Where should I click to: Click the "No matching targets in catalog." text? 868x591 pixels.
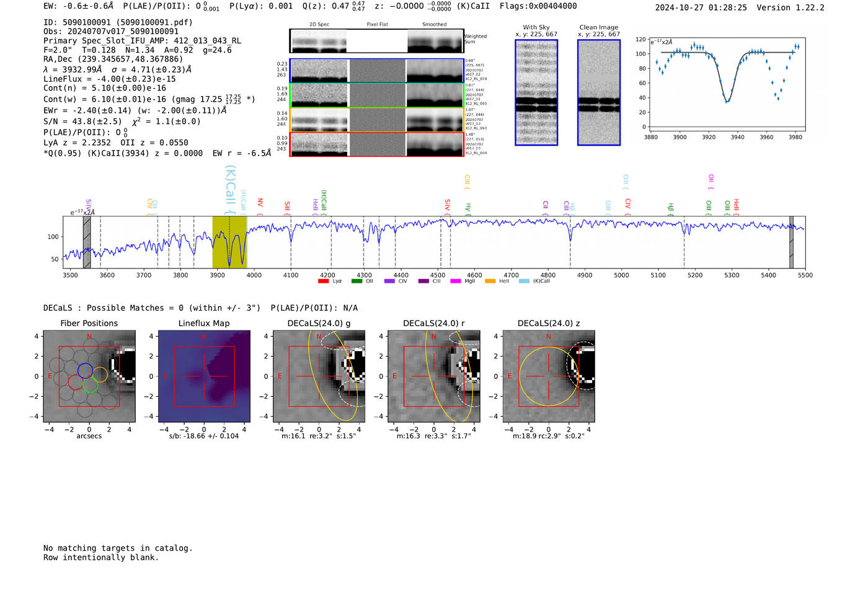[x=118, y=548]
